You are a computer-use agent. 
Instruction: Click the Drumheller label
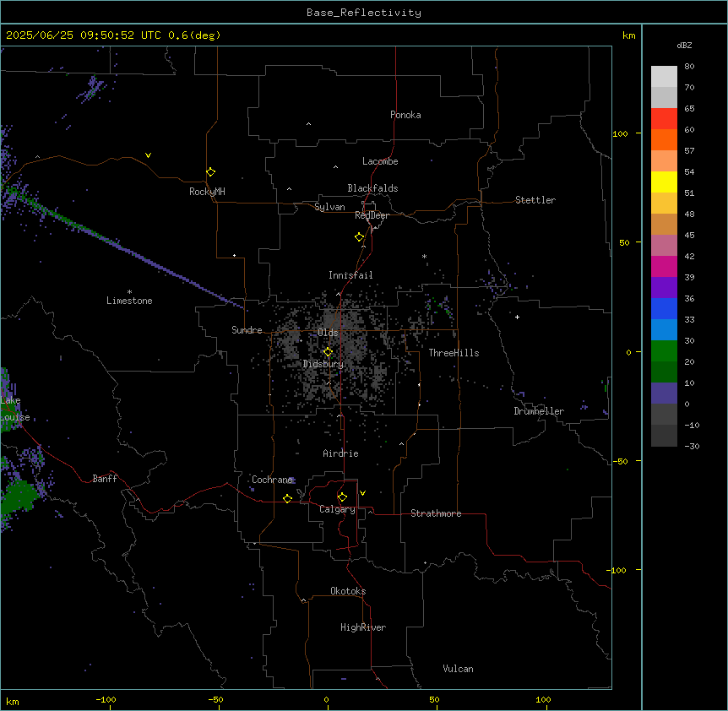(539, 411)
